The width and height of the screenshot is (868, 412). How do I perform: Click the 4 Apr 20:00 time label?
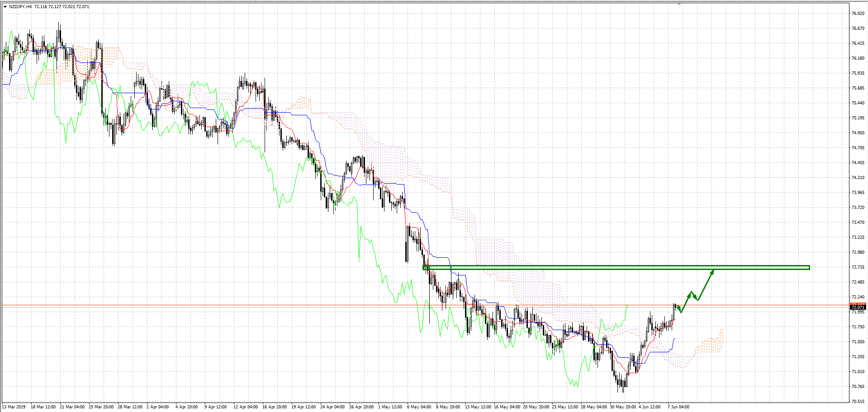pos(187,407)
